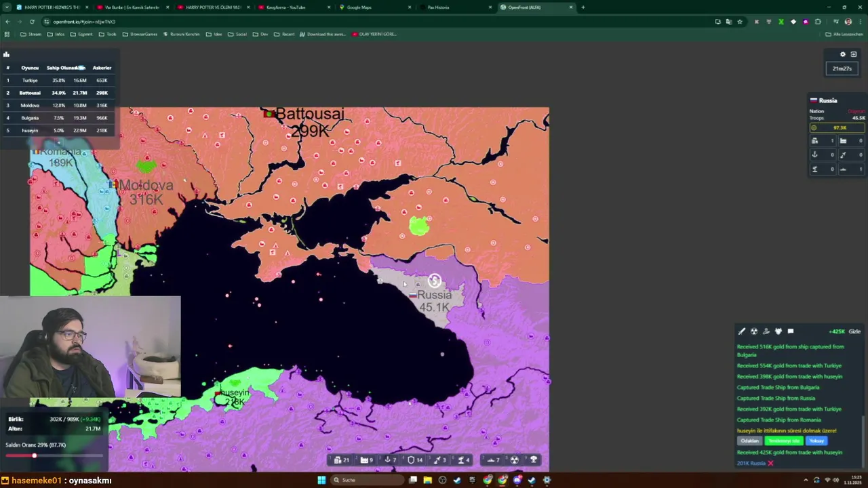Open the Tools bookmarks folder
The width and height of the screenshot is (868, 488).
107,34
